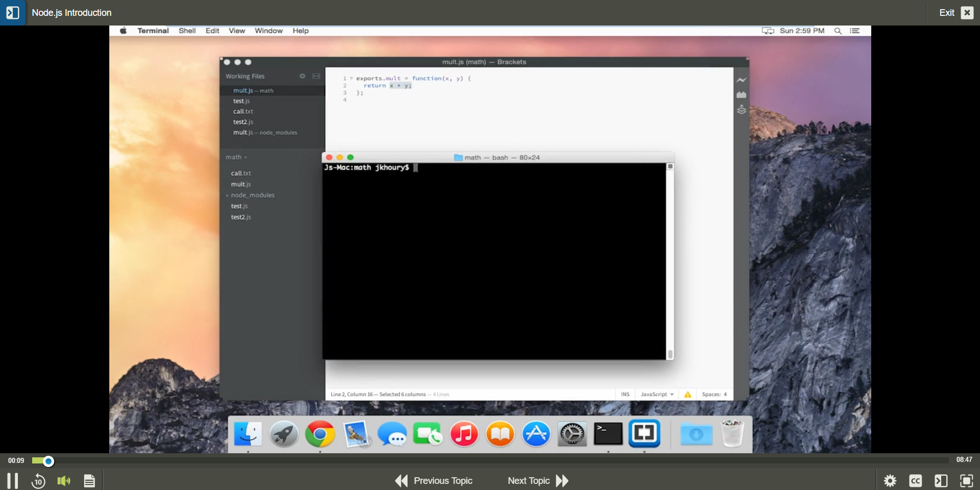Open the math project folder dropdown
Viewport: 980px width, 490px height.
pos(236,157)
